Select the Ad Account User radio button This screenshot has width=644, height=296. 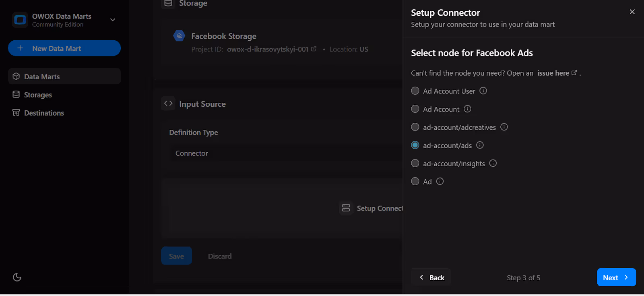pos(415,91)
